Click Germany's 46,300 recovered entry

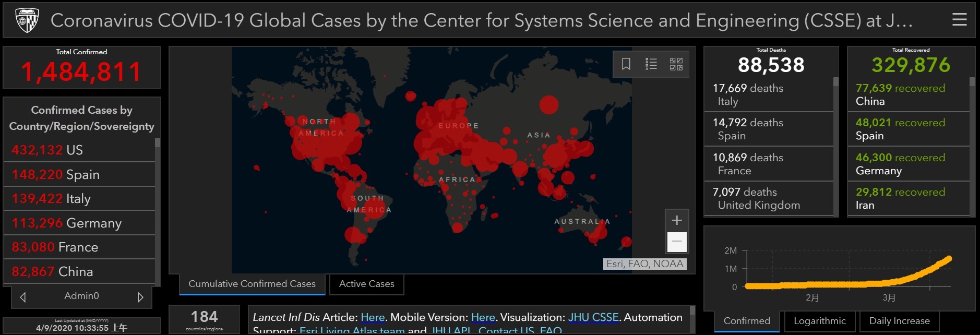tap(908, 164)
